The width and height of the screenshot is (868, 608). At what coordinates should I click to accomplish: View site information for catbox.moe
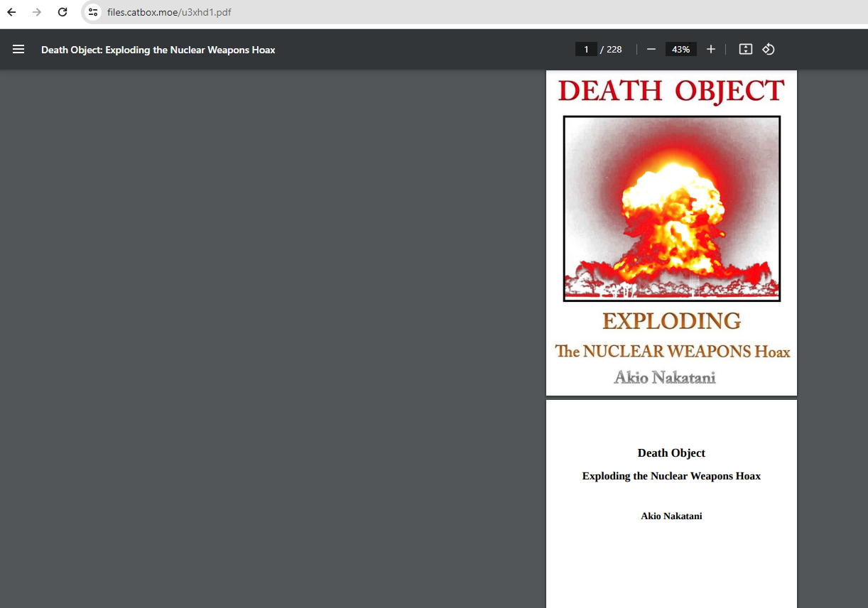[93, 12]
